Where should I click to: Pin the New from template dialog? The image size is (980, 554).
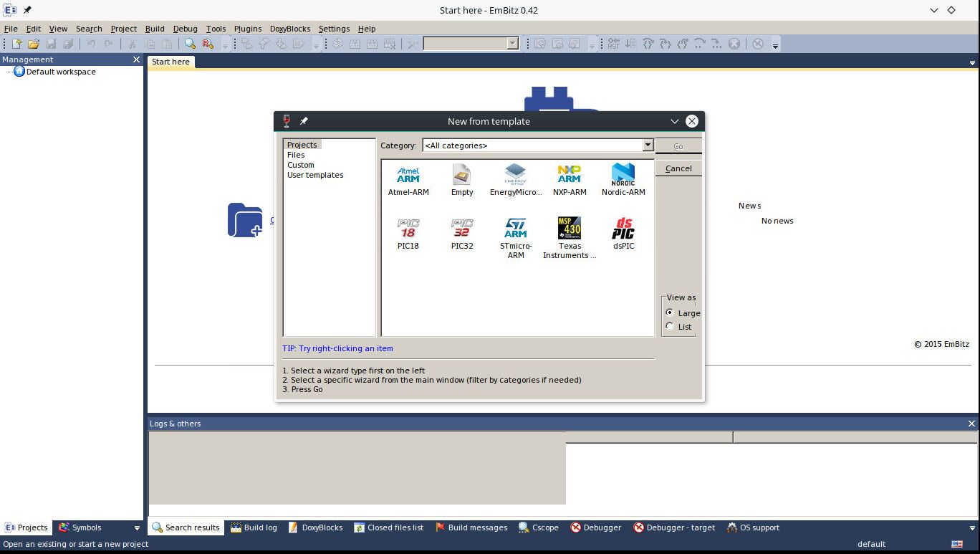pos(304,120)
